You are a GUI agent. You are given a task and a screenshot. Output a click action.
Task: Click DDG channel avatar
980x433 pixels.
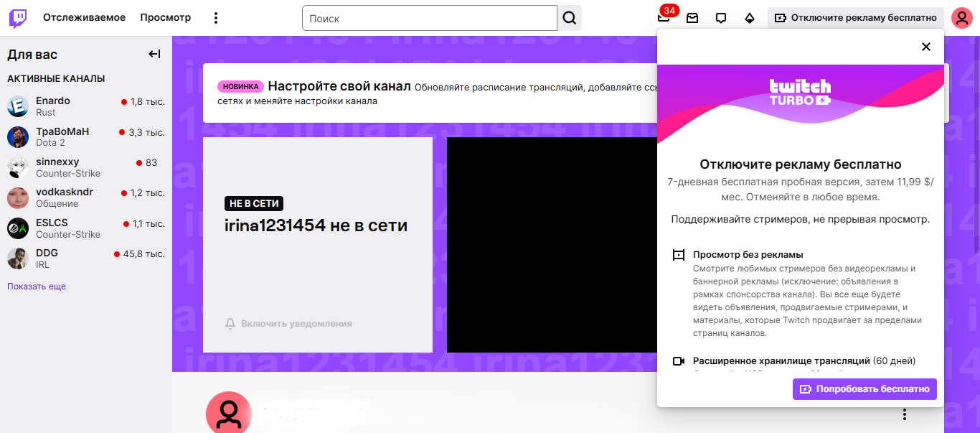coord(18,259)
